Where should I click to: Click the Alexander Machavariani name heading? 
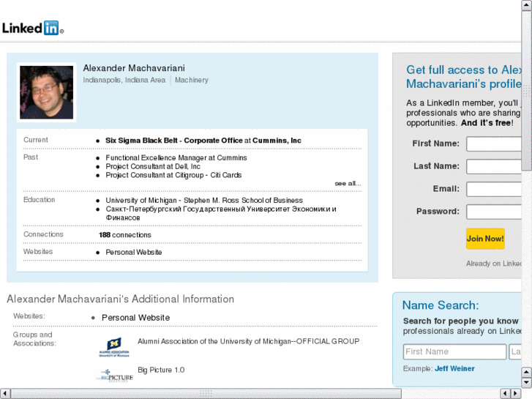[x=134, y=68]
